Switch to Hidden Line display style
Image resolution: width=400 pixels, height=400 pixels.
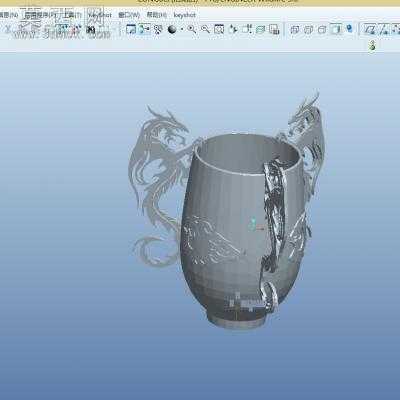[x=308, y=30]
